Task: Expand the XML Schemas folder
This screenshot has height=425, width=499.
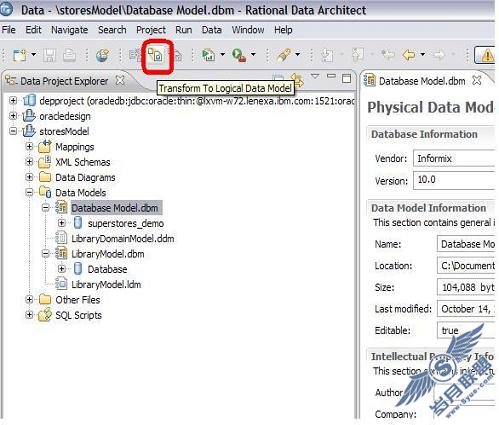Action: (x=29, y=162)
